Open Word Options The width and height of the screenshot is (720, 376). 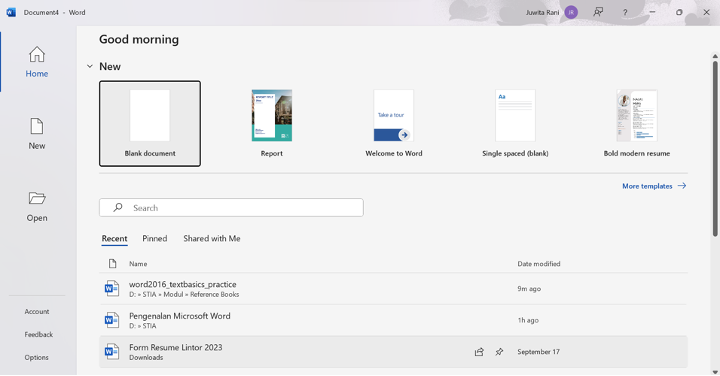(x=37, y=358)
